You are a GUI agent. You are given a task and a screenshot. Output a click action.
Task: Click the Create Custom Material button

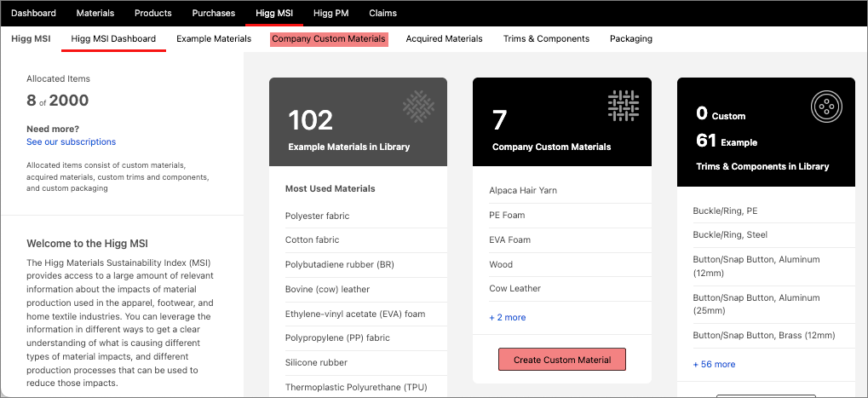[562, 360]
